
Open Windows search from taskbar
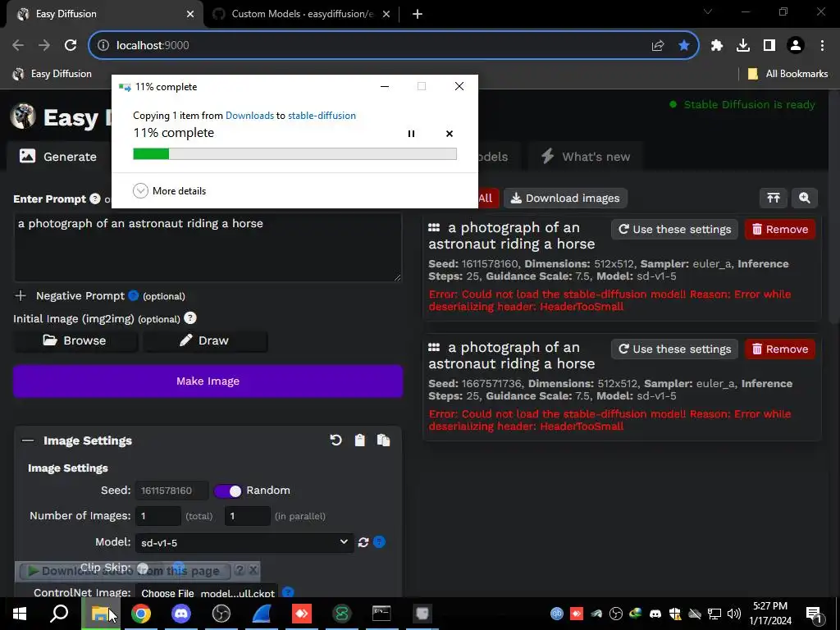(x=59, y=614)
